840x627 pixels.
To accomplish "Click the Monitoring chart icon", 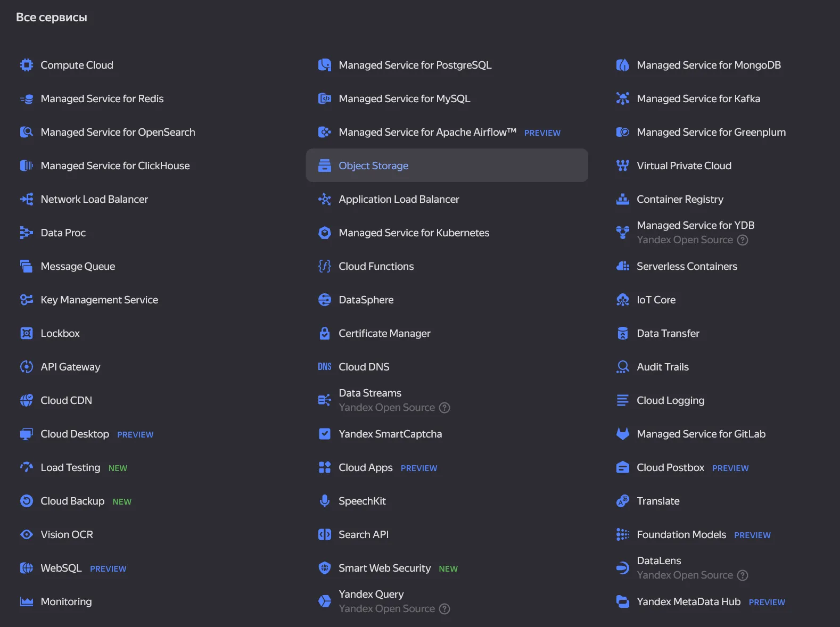I will (27, 601).
